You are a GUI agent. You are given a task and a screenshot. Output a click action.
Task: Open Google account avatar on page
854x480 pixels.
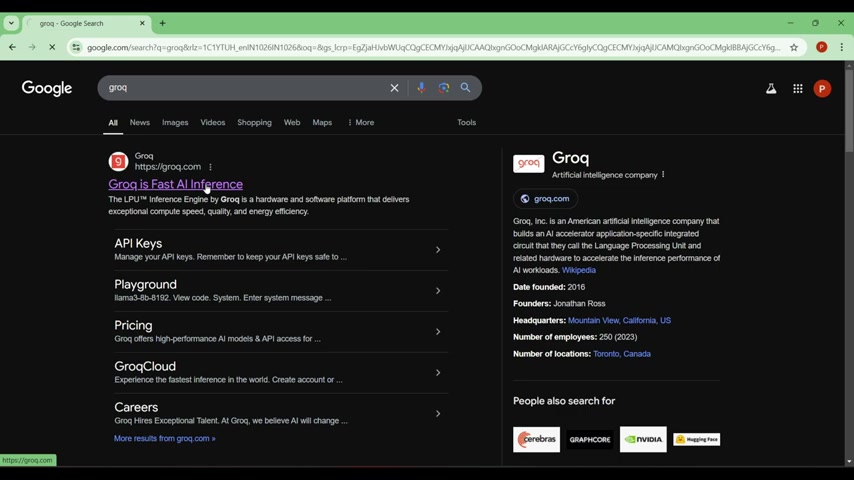[822, 88]
